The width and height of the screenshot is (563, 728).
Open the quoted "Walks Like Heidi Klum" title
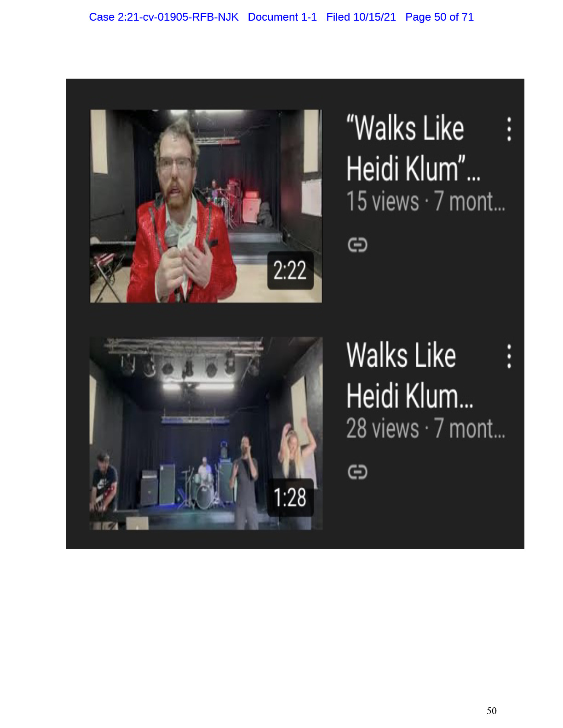[413, 148]
